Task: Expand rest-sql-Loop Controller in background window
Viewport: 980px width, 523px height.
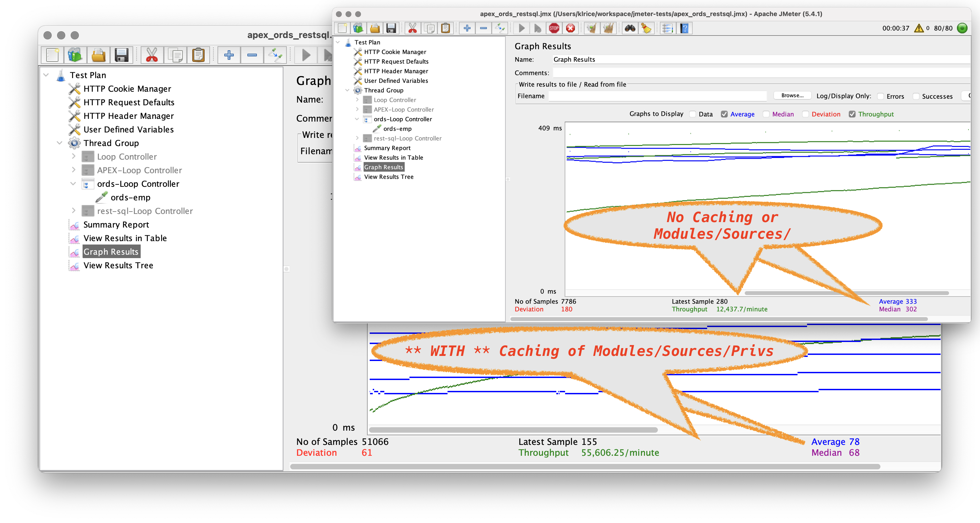Action: point(73,211)
